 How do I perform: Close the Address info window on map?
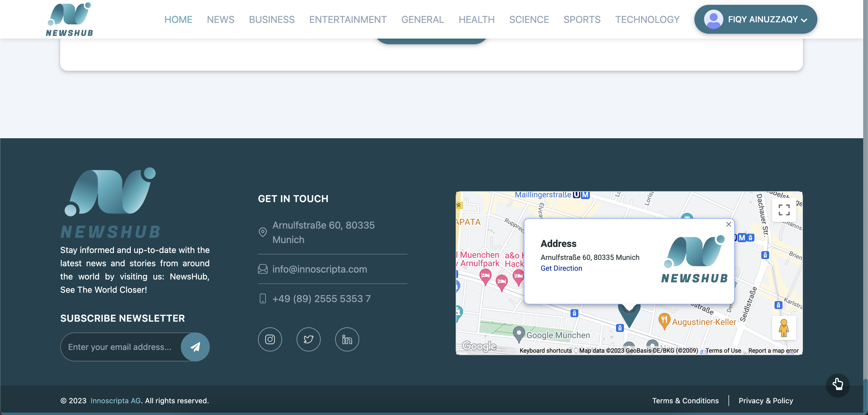point(728,224)
